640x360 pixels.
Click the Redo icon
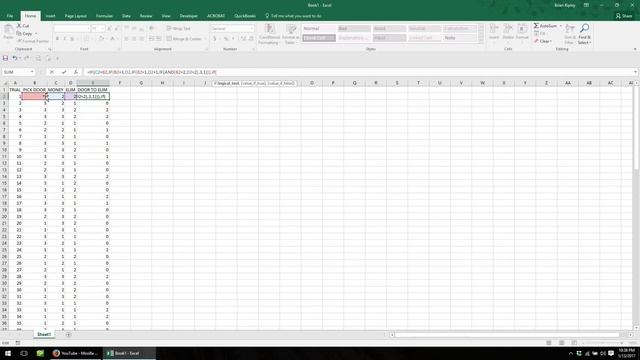pyautogui.click(x=27, y=58)
